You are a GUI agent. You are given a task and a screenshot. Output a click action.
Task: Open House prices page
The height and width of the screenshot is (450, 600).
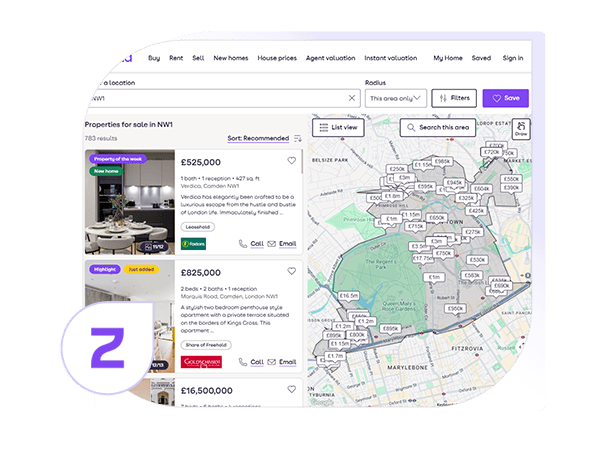click(277, 58)
